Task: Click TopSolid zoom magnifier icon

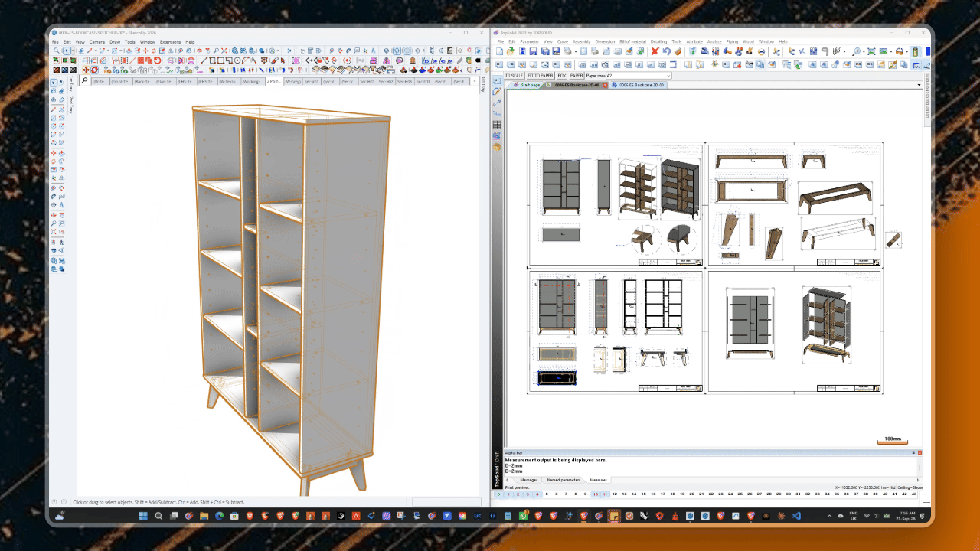Action: 856,51
